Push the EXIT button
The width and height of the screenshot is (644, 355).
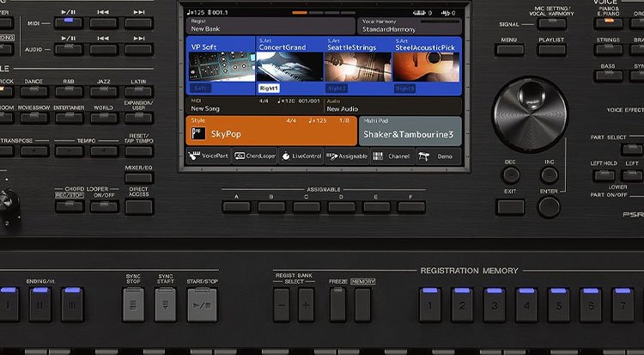(511, 207)
